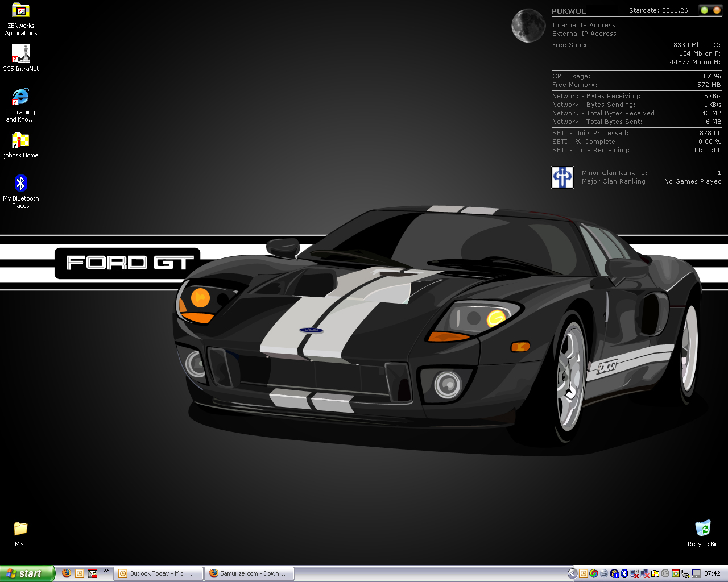The width and height of the screenshot is (728, 582).
Task: Click the Stardate: 5011.26 text
Action: [659, 10]
